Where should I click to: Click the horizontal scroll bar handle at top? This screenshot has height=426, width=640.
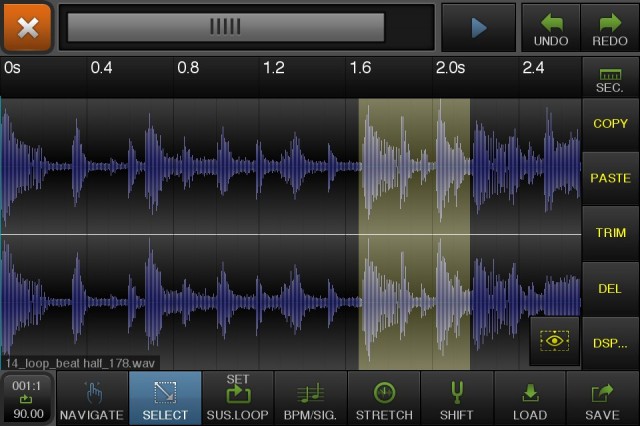click(x=225, y=27)
